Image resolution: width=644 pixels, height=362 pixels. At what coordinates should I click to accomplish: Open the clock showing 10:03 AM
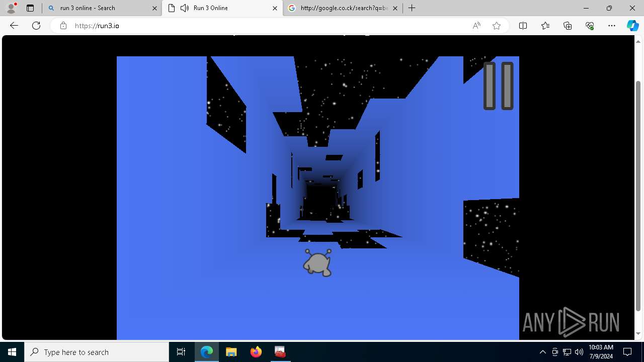[601, 352]
